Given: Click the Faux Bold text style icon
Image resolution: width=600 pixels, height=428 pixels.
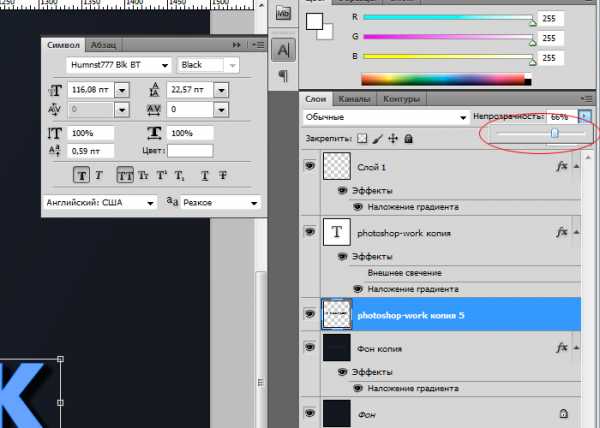Looking at the screenshot, I should (x=80, y=175).
